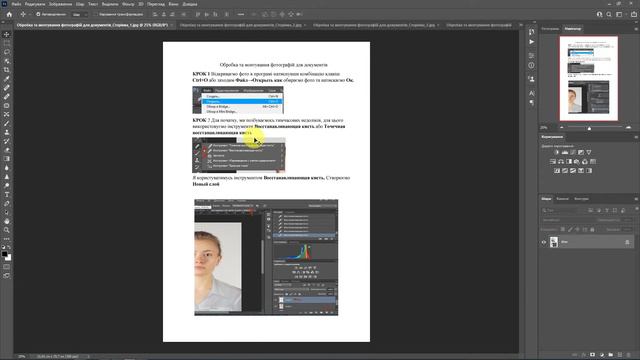Add a Levels adjustment
This screenshot has width=640, height=360.
pyautogui.click(x=565, y=152)
